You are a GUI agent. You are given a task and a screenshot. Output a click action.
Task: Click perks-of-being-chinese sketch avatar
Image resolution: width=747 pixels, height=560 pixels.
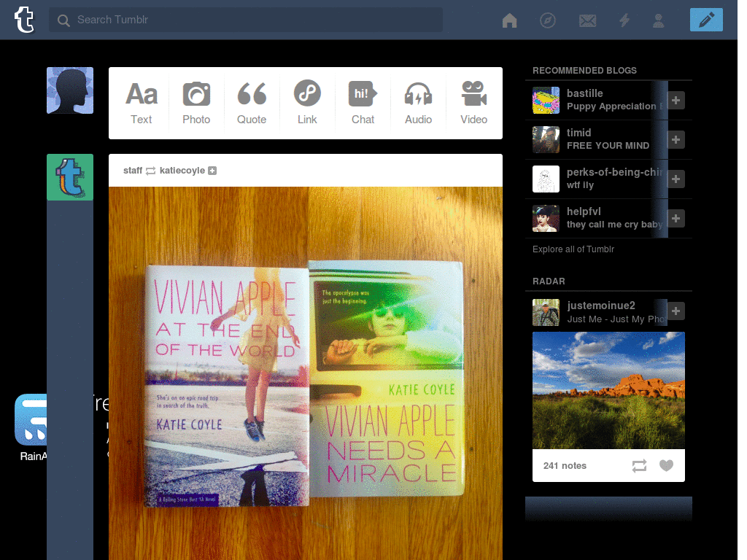(546, 179)
